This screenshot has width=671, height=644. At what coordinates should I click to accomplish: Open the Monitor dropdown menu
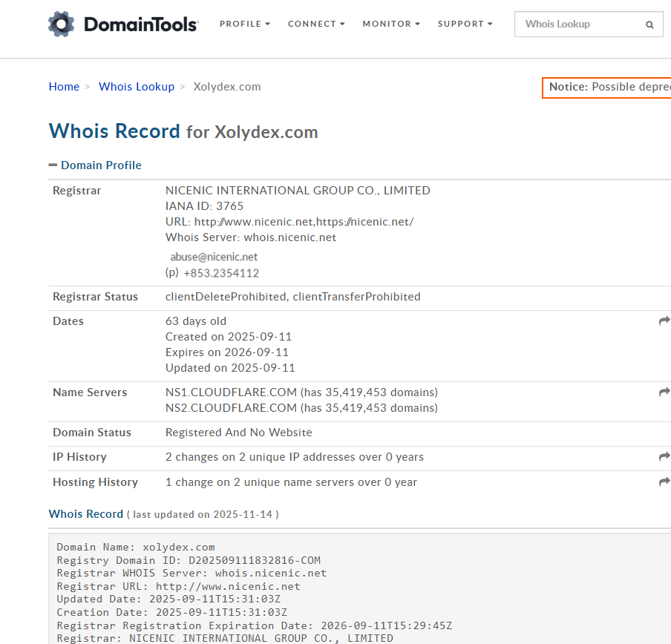pyautogui.click(x=391, y=24)
